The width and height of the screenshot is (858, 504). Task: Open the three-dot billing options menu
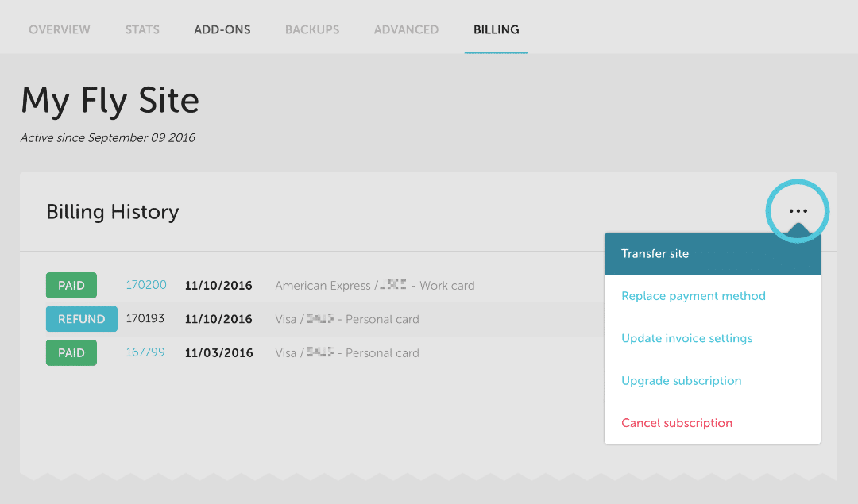798,211
